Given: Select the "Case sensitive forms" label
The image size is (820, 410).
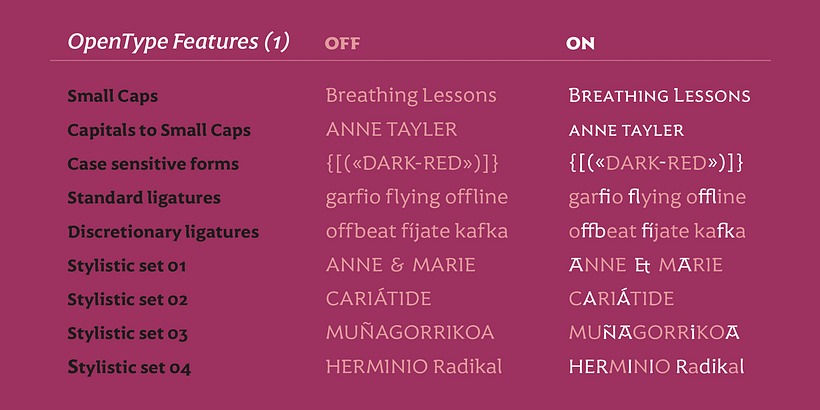Looking at the screenshot, I should click(153, 164).
